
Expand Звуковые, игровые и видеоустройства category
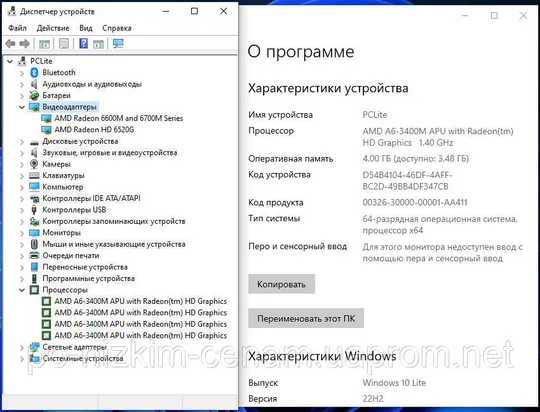click(22, 153)
